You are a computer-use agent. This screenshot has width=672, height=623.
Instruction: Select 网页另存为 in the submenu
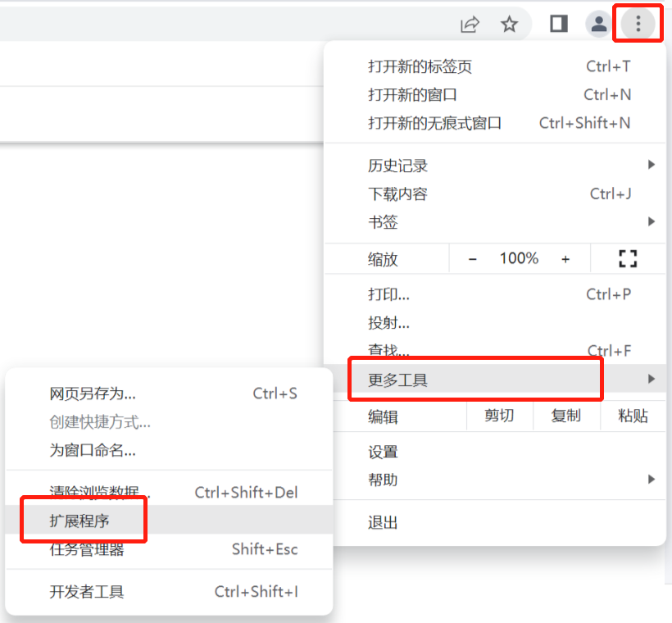pos(93,393)
